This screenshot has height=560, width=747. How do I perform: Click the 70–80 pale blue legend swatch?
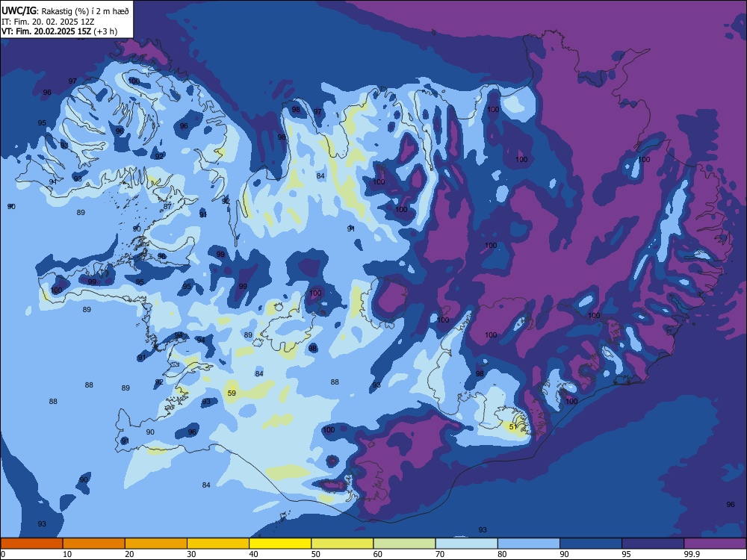click(466, 544)
